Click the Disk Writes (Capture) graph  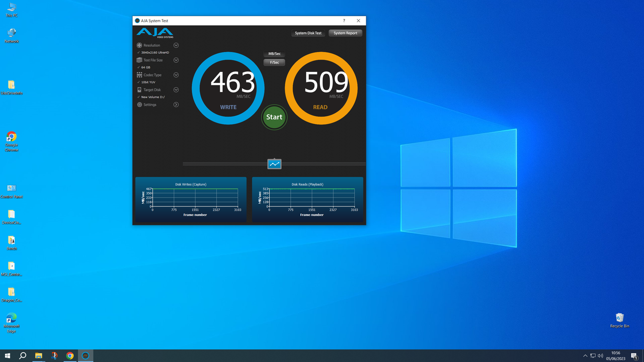coord(191,200)
